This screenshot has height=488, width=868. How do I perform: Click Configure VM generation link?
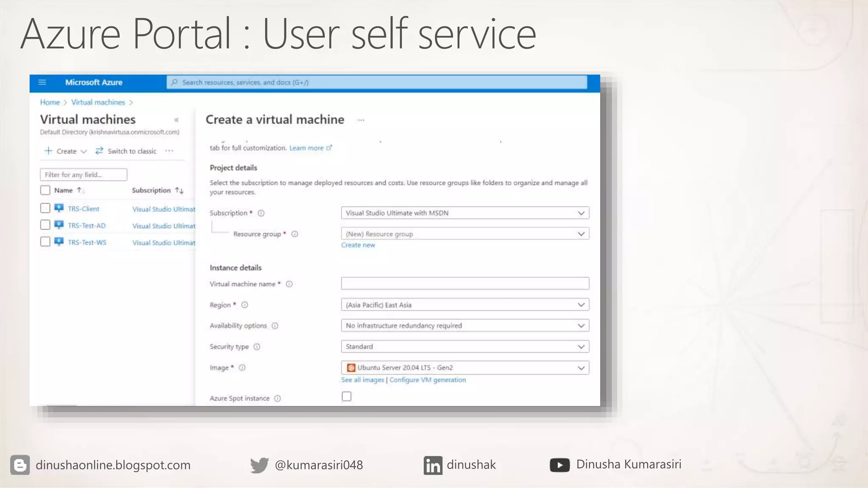tap(428, 380)
